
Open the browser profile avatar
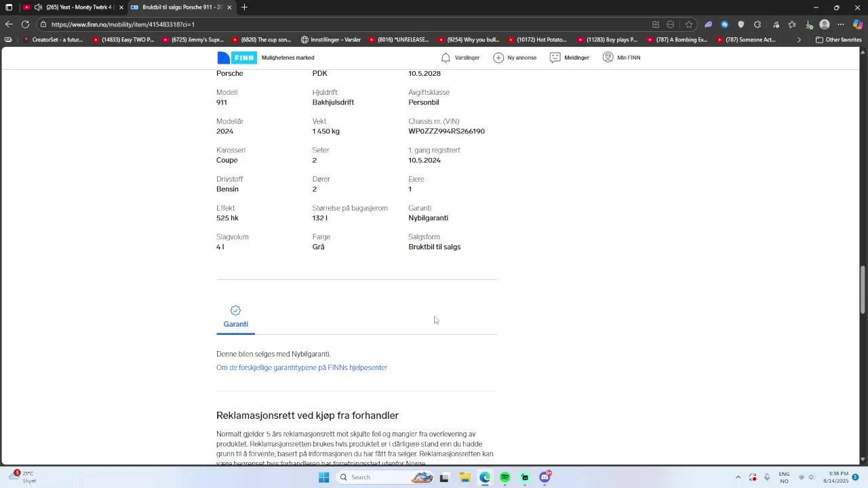click(825, 24)
